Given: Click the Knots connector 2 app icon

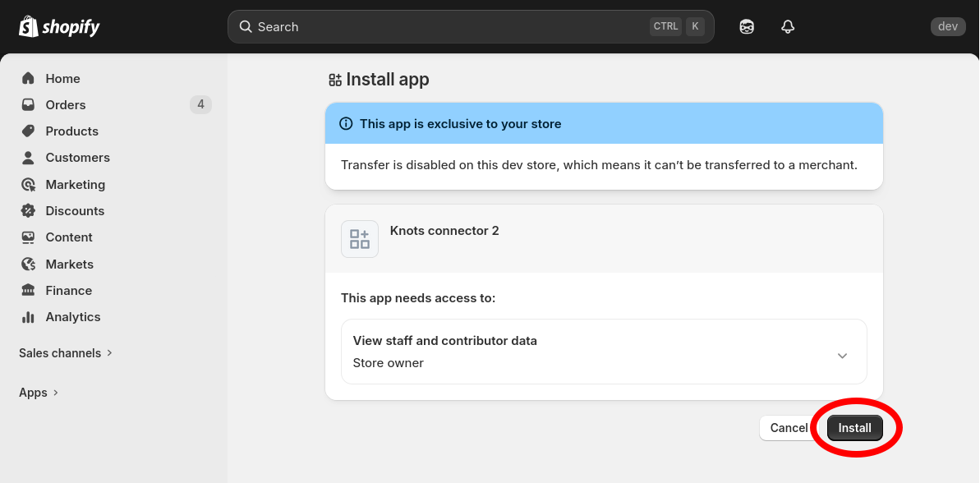Looking at the screenshot, I should pyautogui.click(x=359, y=239).
